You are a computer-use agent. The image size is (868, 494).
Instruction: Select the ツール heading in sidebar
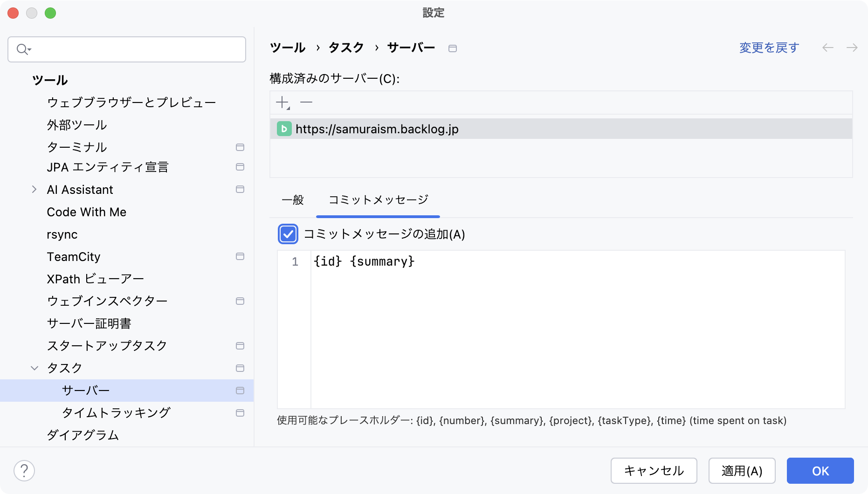[50, 80]
